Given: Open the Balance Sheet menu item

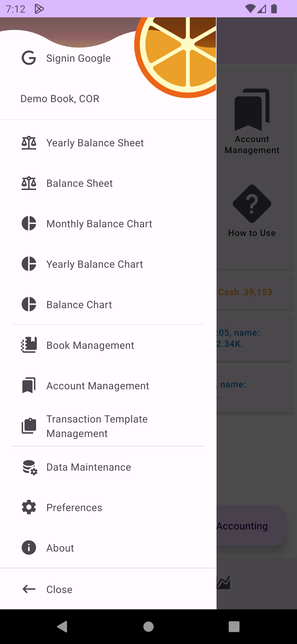Looking at the screenshot, I should click(x=79, y=183).
